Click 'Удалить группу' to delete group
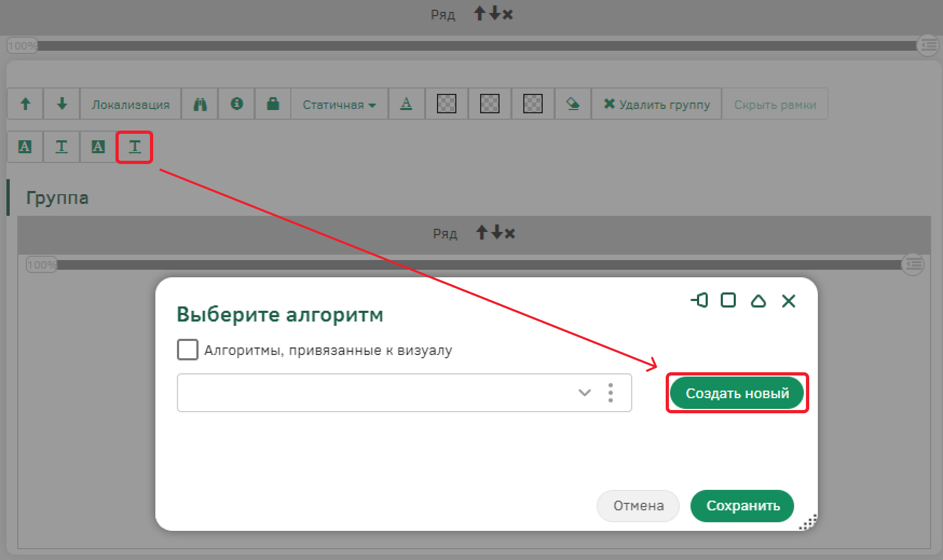943x560 pixels. coord(657,104)
